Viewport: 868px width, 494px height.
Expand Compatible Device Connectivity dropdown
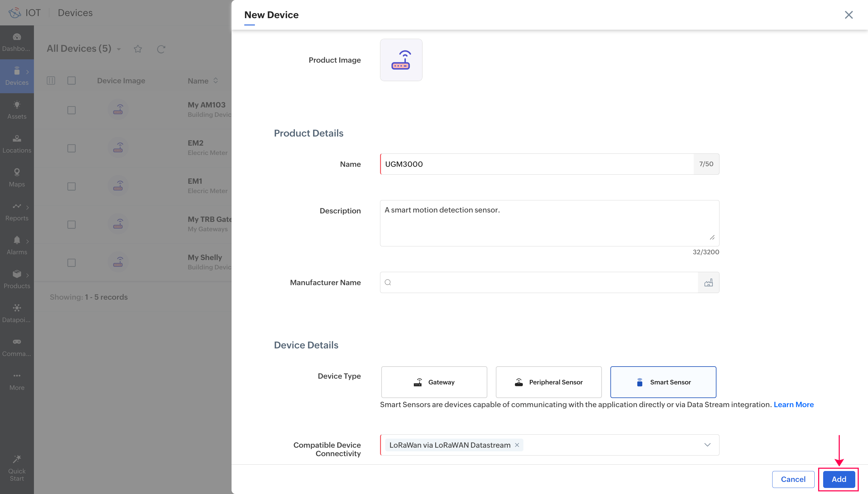click(x=707, y=445)
